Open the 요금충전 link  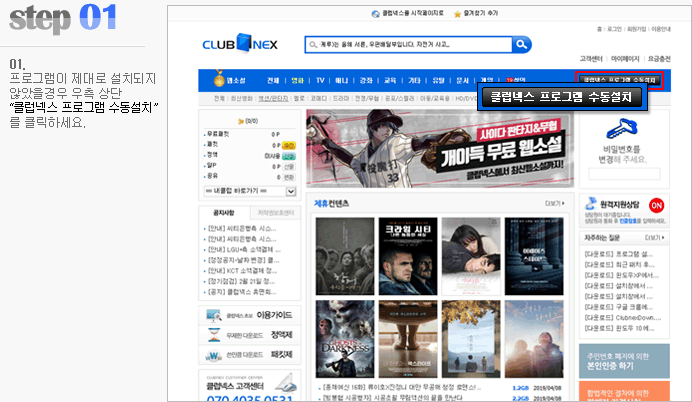tap(659, 59)
